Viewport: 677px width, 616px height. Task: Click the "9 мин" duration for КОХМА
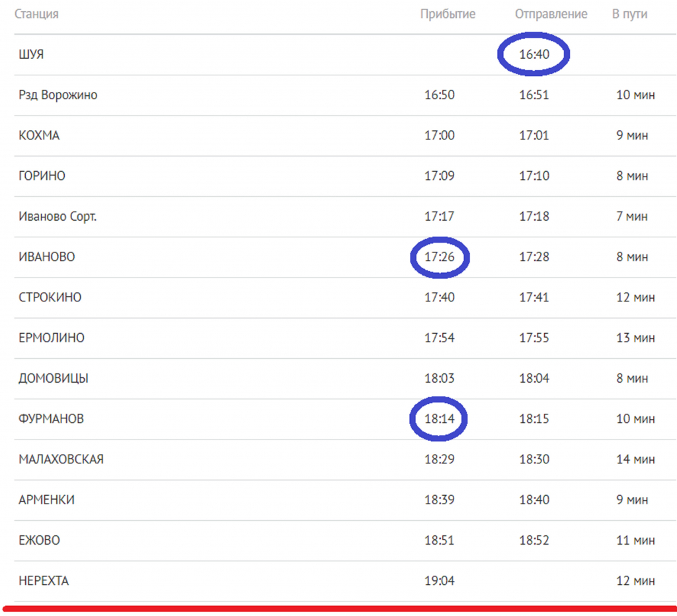[x=632, y=135]
